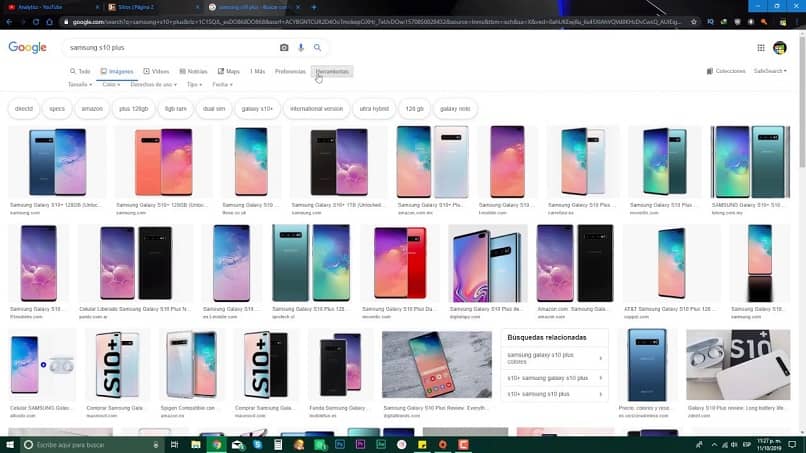Bookmark this page with the star icon
This screenshot has width=806, height=453.
coord(693,22)
